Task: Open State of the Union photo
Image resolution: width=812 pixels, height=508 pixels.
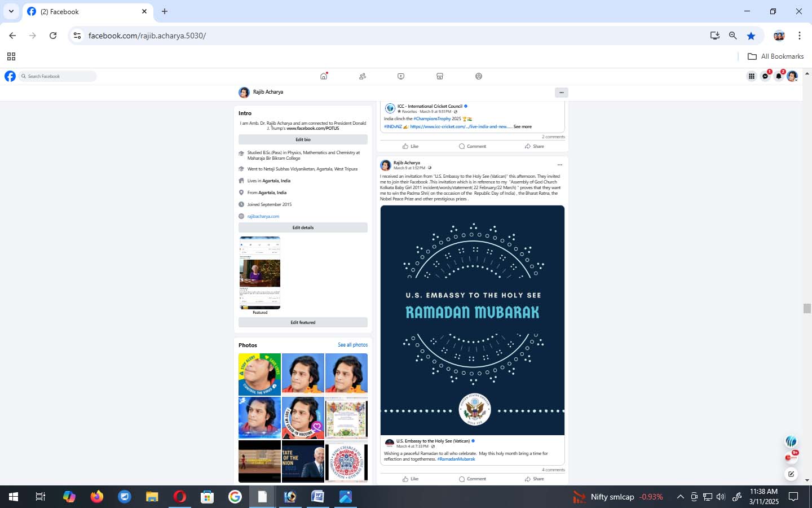Action: [303, 461]
